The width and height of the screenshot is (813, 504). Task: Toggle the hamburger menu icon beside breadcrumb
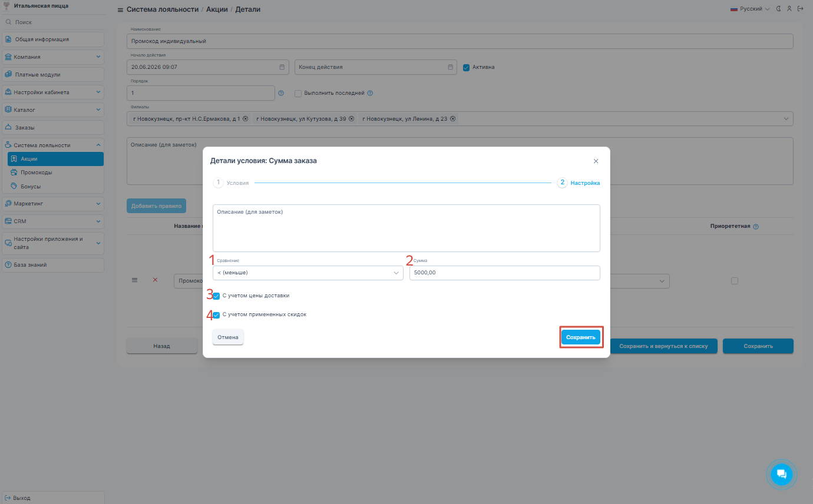click(x=120, y=10)
